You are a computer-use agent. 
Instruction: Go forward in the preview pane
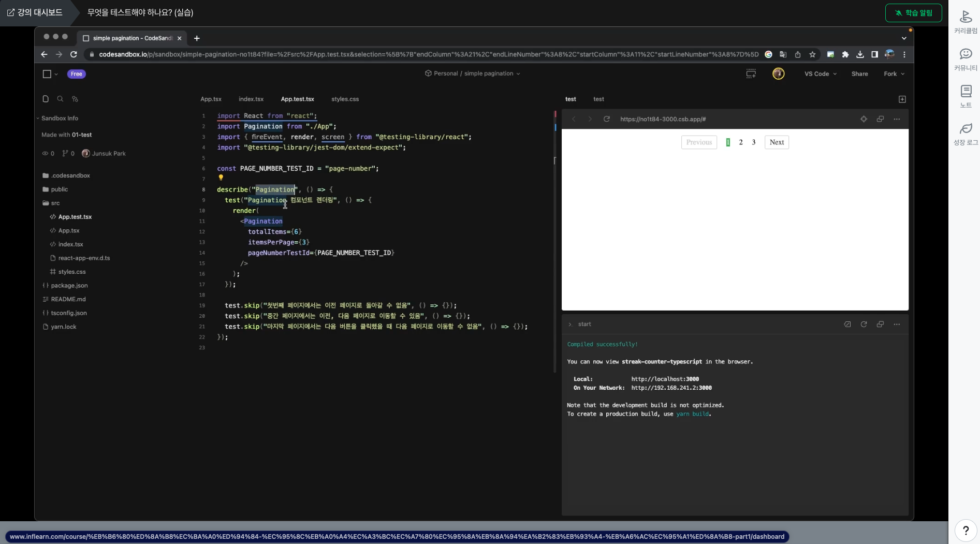590,119
